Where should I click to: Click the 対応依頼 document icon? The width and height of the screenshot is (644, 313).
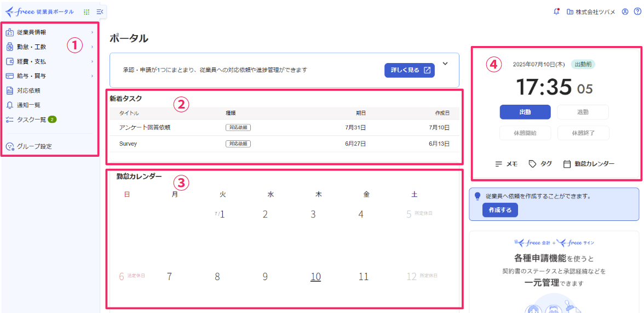tap(10, 90)
